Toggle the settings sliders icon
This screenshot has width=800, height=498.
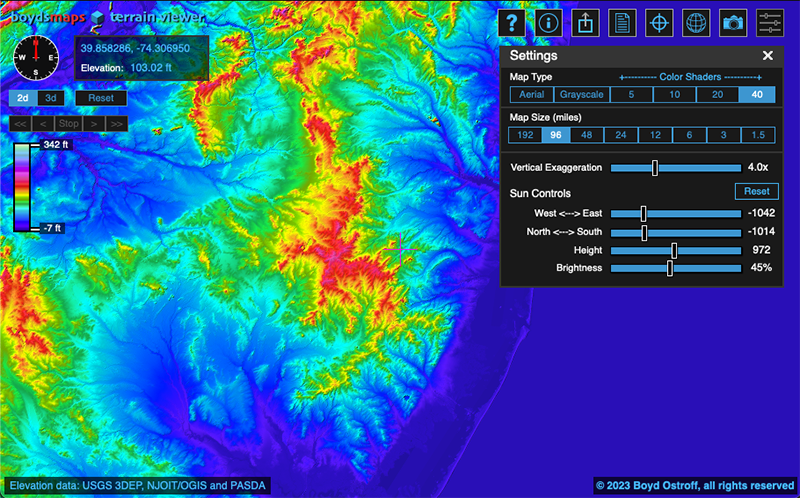point(770,22)
